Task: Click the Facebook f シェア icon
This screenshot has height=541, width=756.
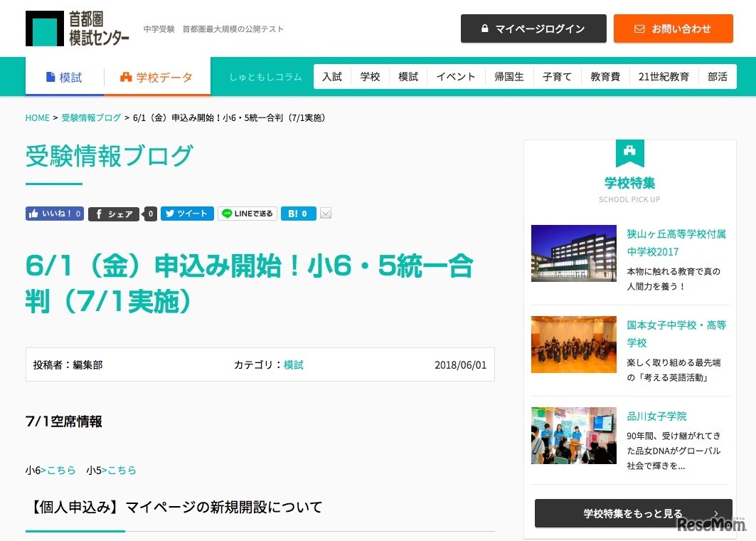Action: (x=98, y=213)
